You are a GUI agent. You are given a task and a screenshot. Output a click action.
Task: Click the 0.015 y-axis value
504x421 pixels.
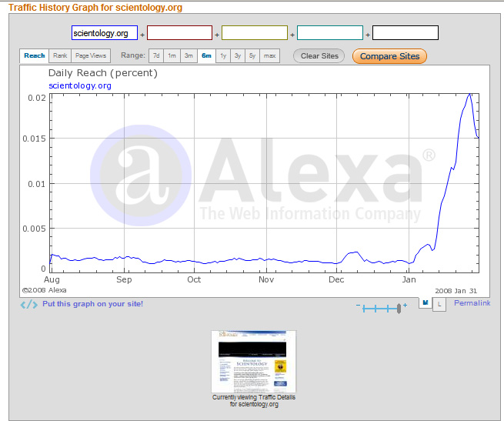34,139
